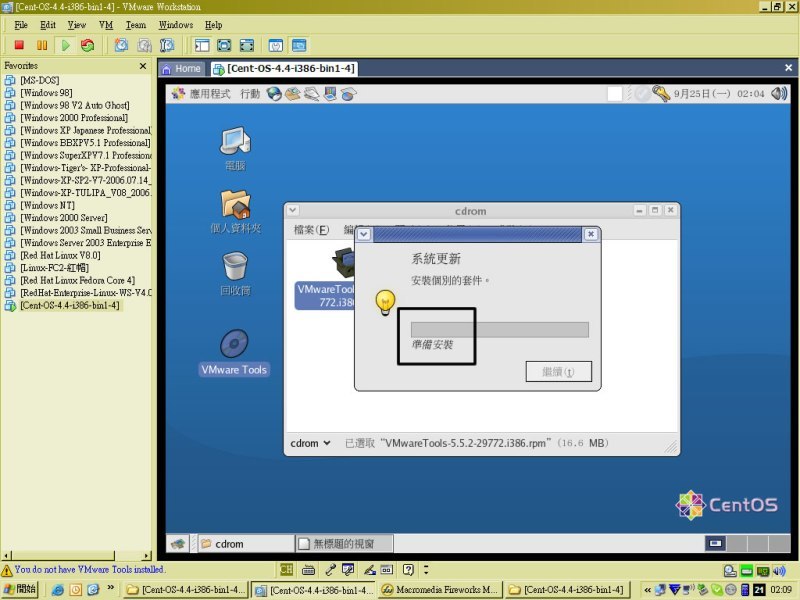Click the Take Snapshot toolbar icon
The height and width of the screenshot is (600, 800).
click(121, 45)
